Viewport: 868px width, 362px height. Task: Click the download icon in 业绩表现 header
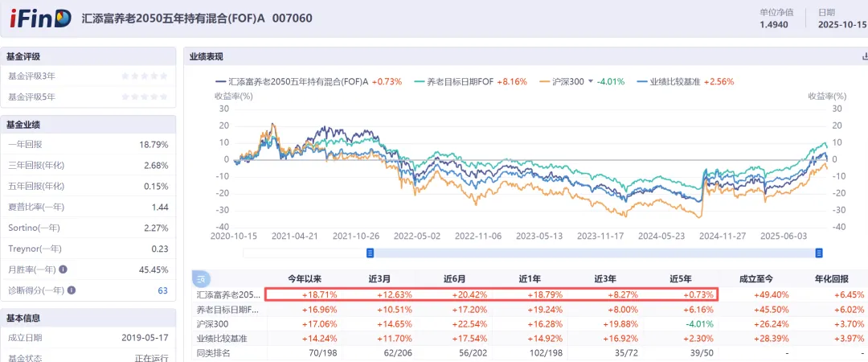865,56
